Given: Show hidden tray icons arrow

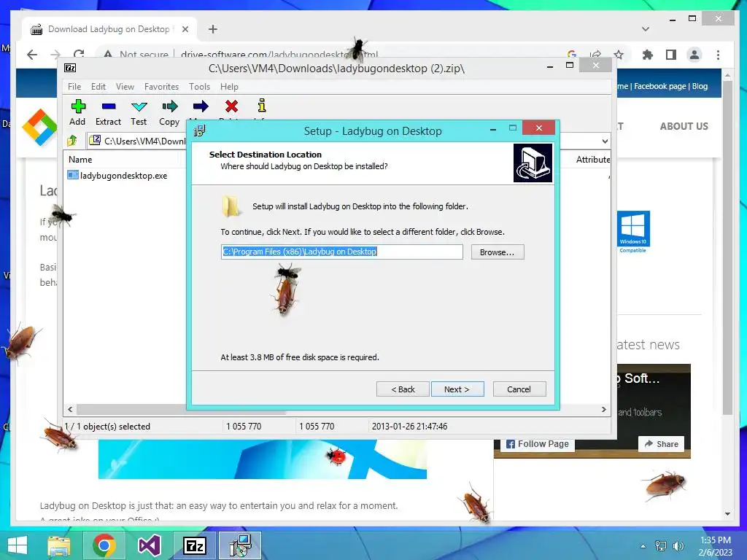Looking at the screenshot, I should coord(643,546).
